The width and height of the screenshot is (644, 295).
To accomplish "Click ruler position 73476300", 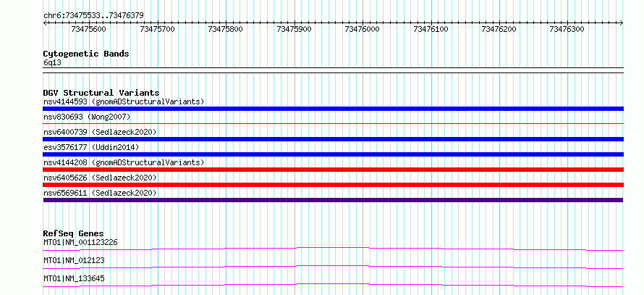I will click(x=567, y=29).
